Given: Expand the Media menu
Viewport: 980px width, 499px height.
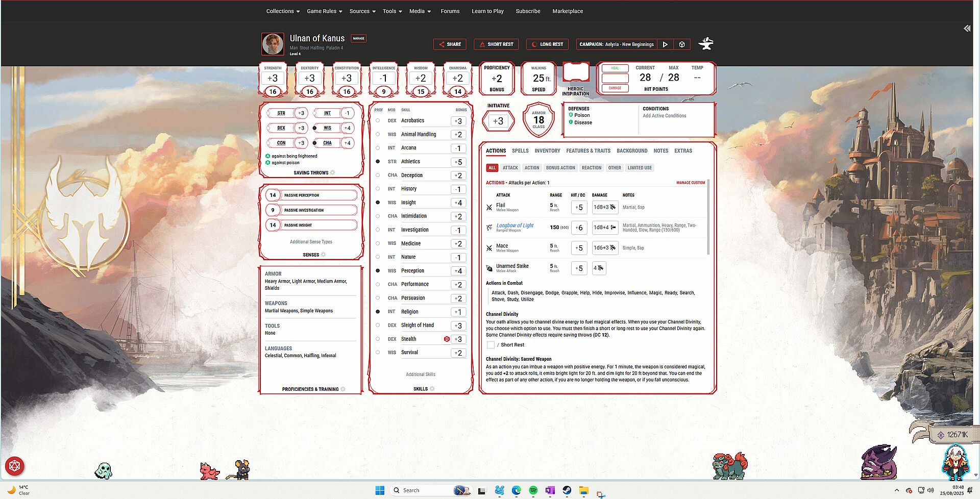Looking at the screenshot, I should pyautogui.click(x=420, y=11).
